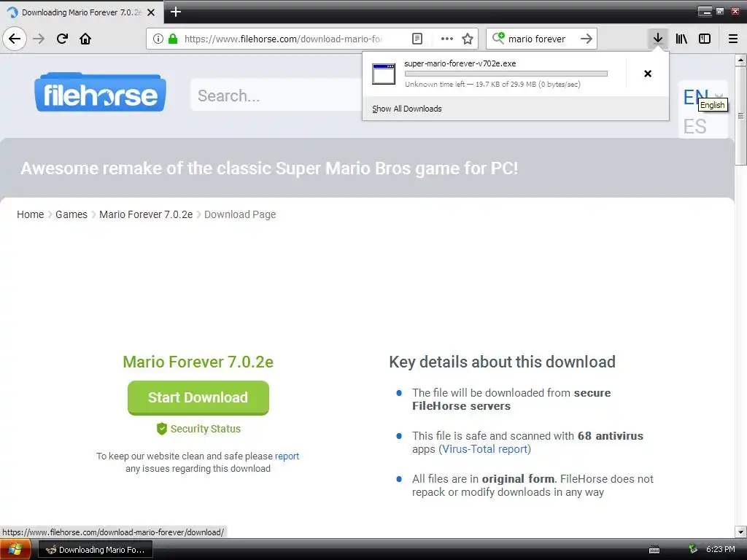Image resolution: width=747 pixels, height=560 pixels.
Task: Click the 6:23 PM clock
Action: [x=720, y=549]
